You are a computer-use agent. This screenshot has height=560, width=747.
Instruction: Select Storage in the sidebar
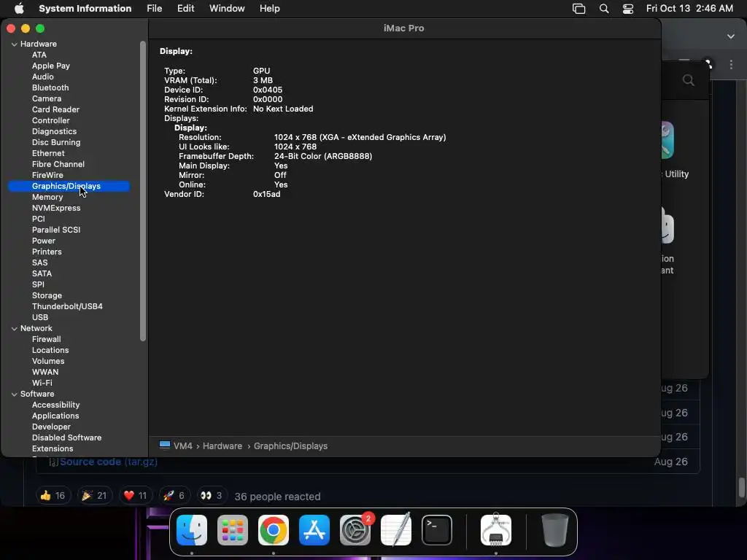(47, 296)
